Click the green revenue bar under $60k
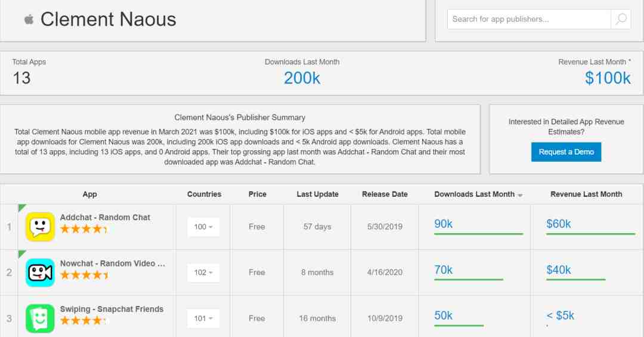Screen dimensions: 644x337 click(590, 234)
